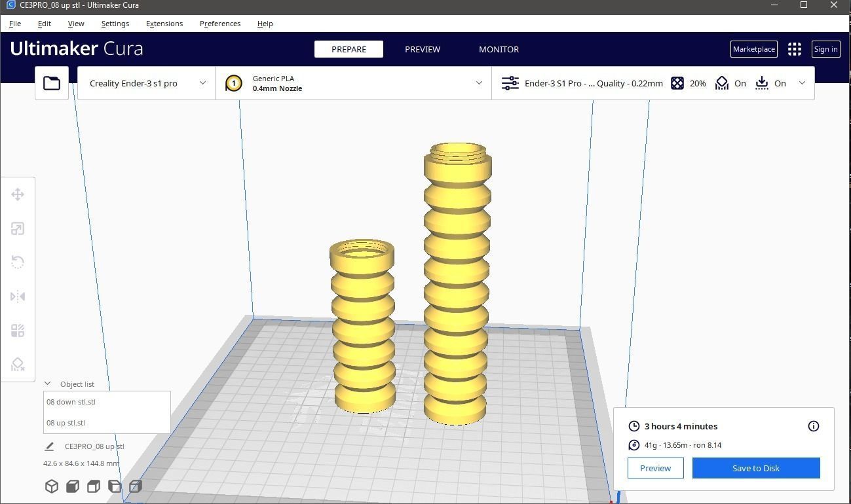
Task: Click the dimensions text 42.6 x 84.6 x 144.8 mm
Action: [81, 463]
